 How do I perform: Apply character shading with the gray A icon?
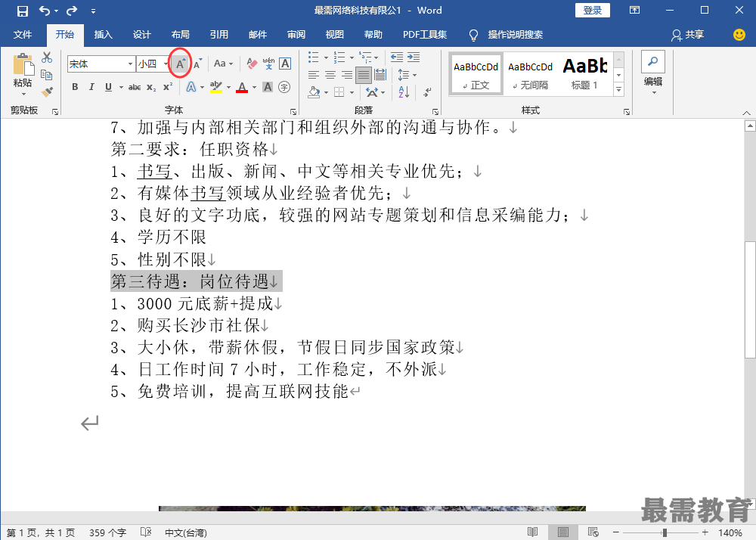[268, 87]
